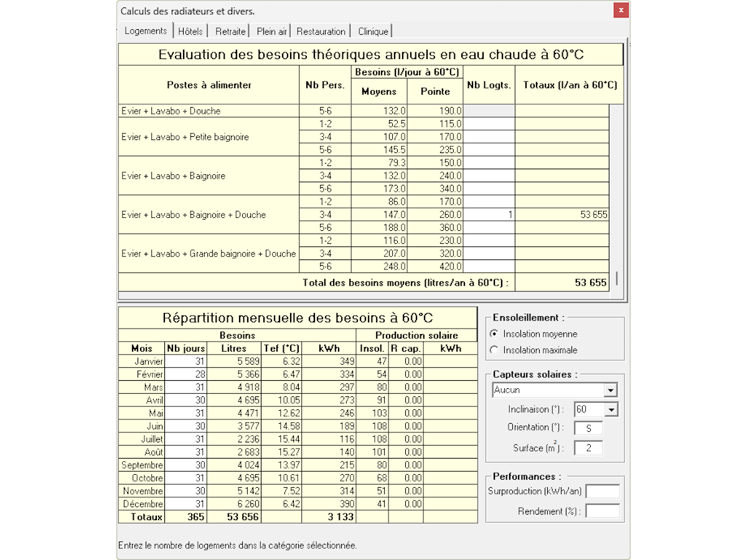Switch to the Hôtels tab
Viewport: 747px width, 560px height.
(190, 31)
